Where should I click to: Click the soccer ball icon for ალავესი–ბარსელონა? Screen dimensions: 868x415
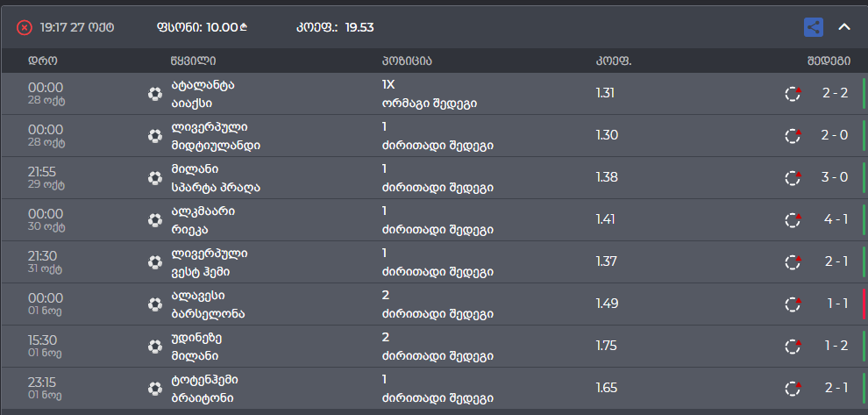(155, 304)
